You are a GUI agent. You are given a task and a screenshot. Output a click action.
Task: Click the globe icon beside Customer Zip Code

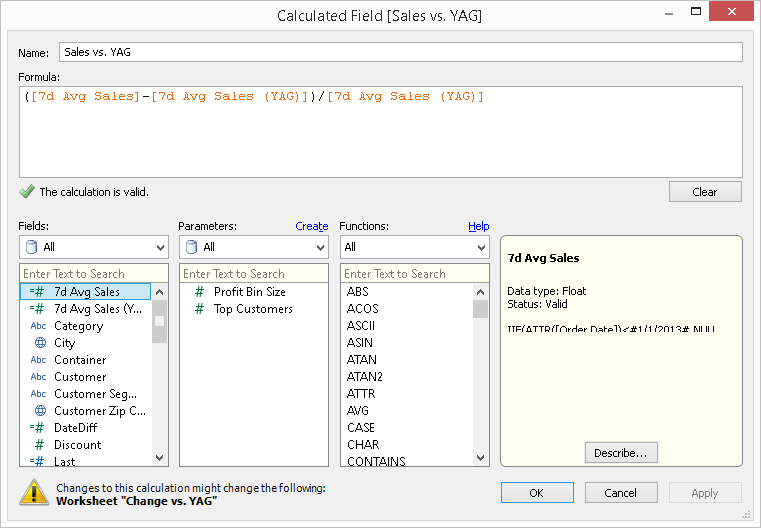tap(39, 411)
